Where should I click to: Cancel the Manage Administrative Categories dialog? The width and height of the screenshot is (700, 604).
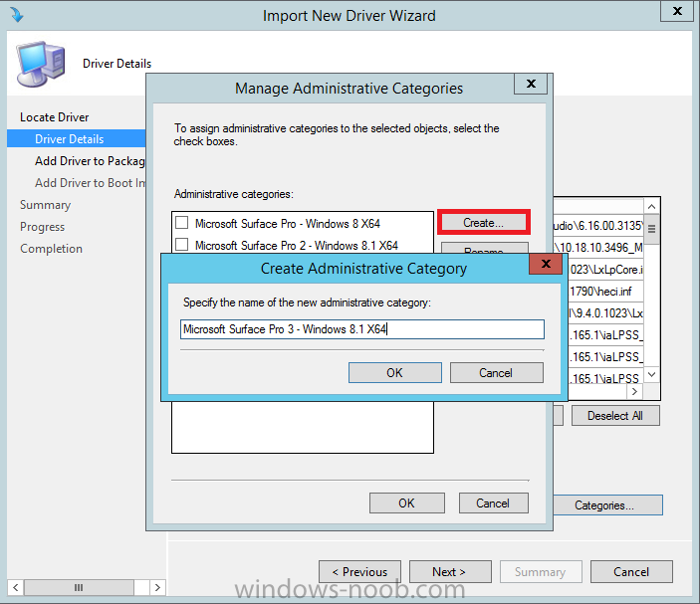click(x=493, y=503)
